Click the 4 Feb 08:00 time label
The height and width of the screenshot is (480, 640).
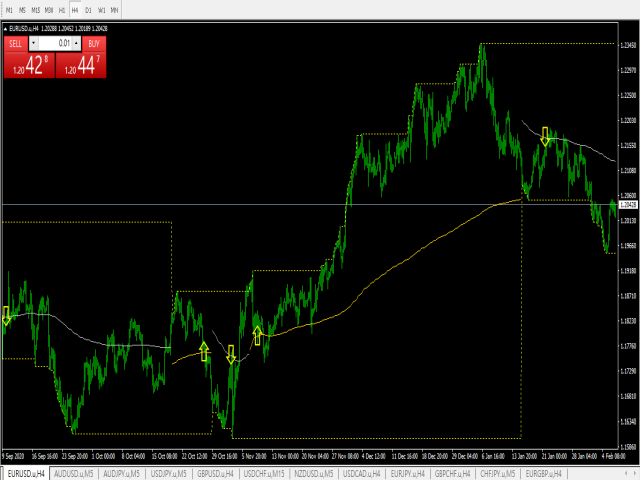pyautogui.click(x=613, y=456)
